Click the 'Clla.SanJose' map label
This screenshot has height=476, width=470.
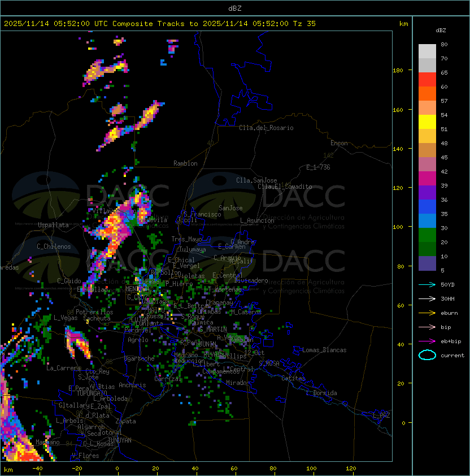pos(256,180)
